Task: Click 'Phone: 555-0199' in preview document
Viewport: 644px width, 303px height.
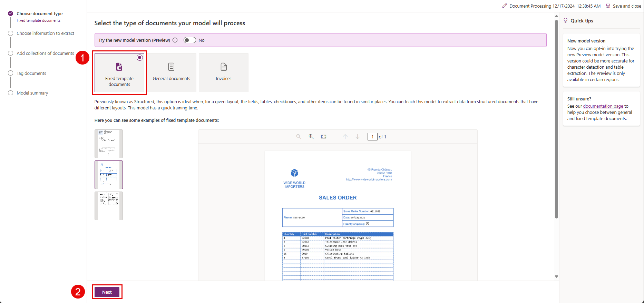Action: click(294, 217)
